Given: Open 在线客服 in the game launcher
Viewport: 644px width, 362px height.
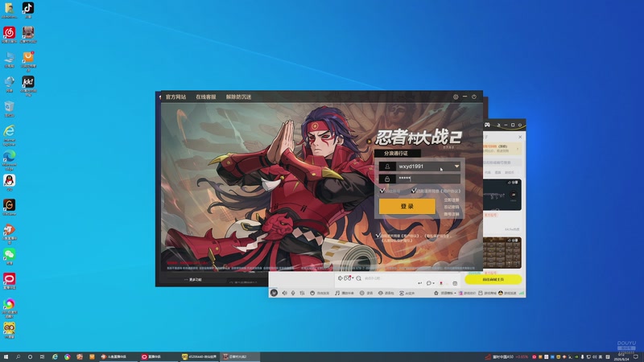Looking at the screenshot, I should click(x=206, y=97).
